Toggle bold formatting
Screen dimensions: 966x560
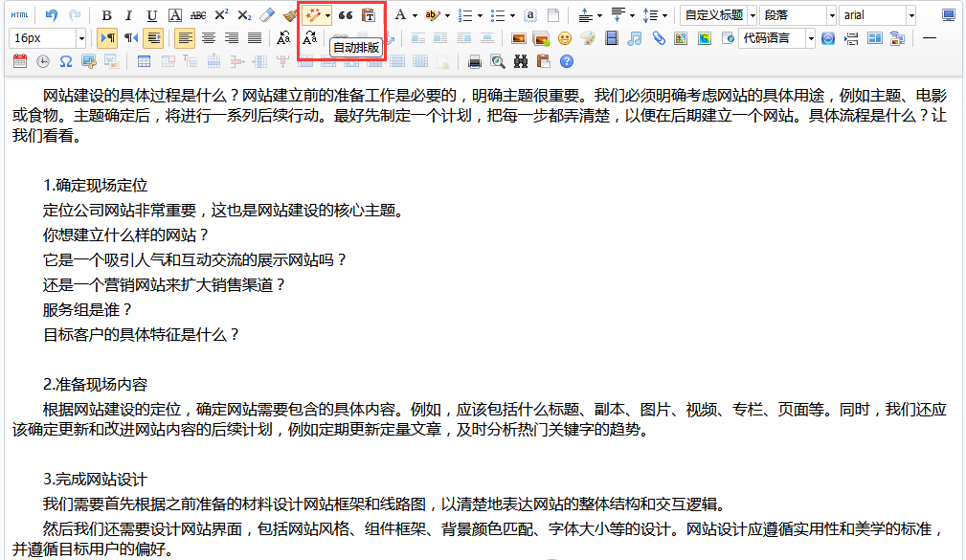point(106,15)
